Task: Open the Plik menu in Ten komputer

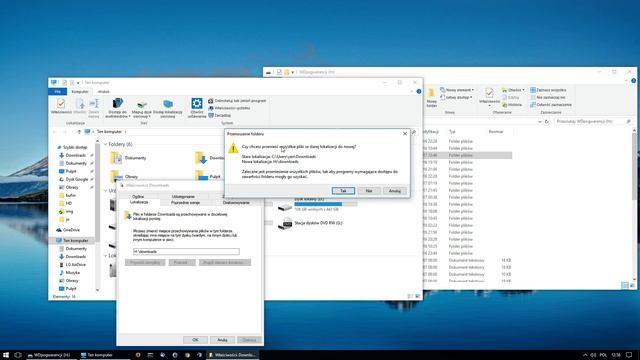Action: pos(58,92)
